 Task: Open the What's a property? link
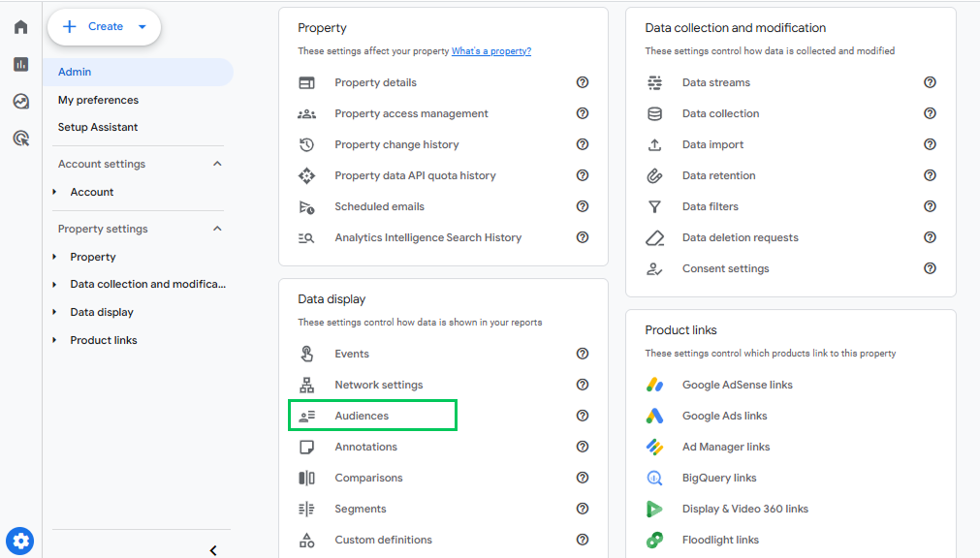point(491,51)
